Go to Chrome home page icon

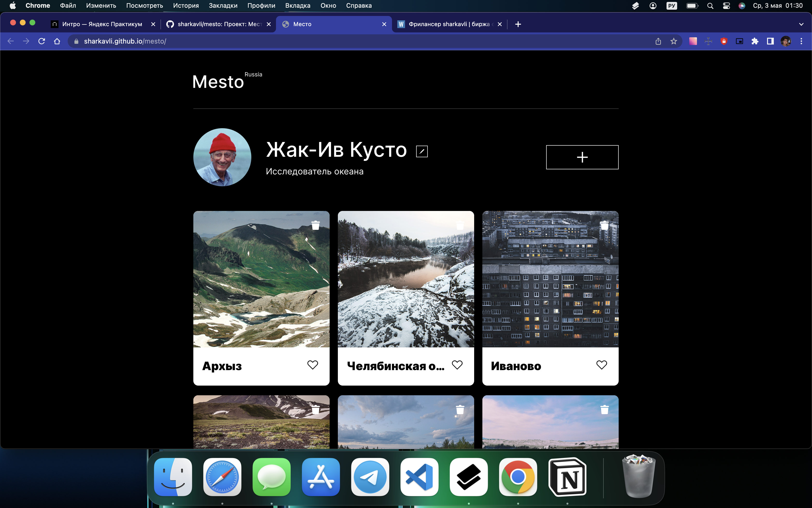(x=57, y=41)
